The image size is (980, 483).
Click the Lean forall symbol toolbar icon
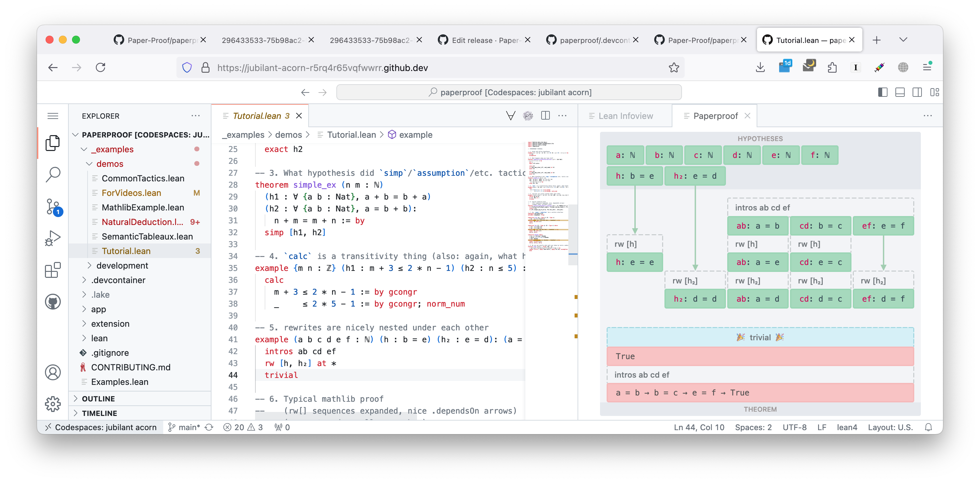(510, 116)
